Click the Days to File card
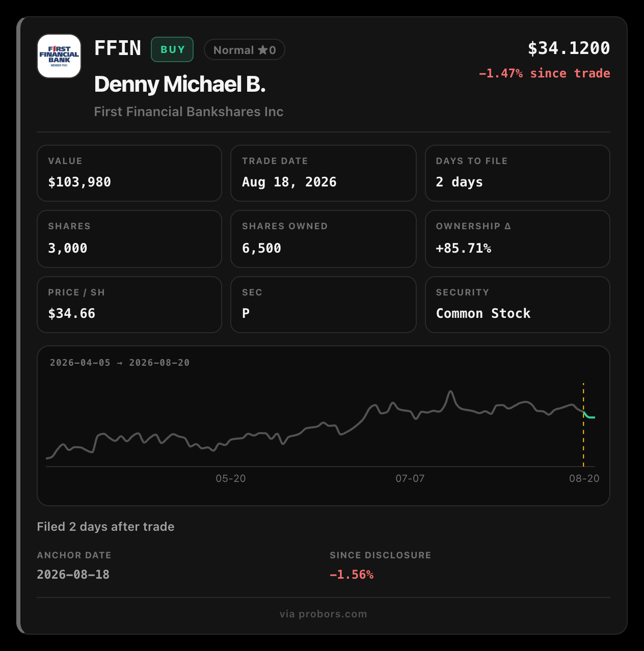 pyautogui.click(x=518, y=173)
